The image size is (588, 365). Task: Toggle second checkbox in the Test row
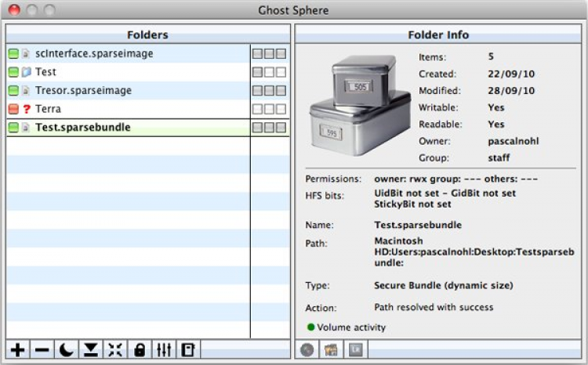pyautogui.click(x=269, y=72)
